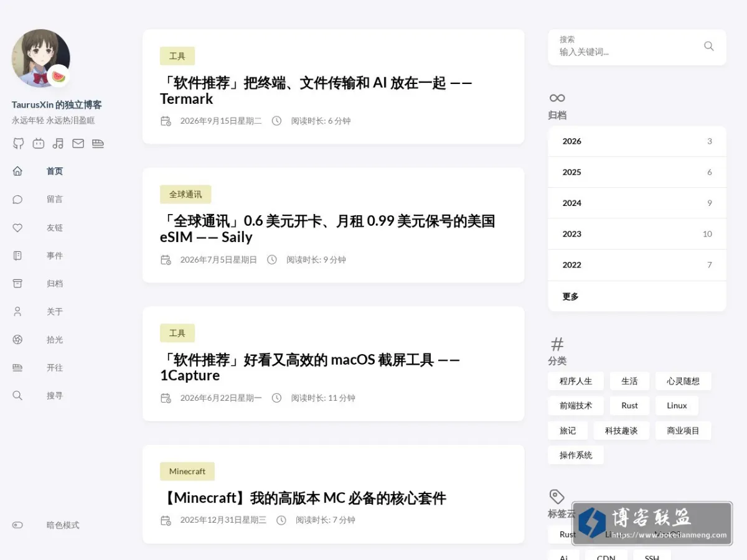Screen dimensions: 747x560
Task: Select the 生活 category
Action: (x=629, y=381)
